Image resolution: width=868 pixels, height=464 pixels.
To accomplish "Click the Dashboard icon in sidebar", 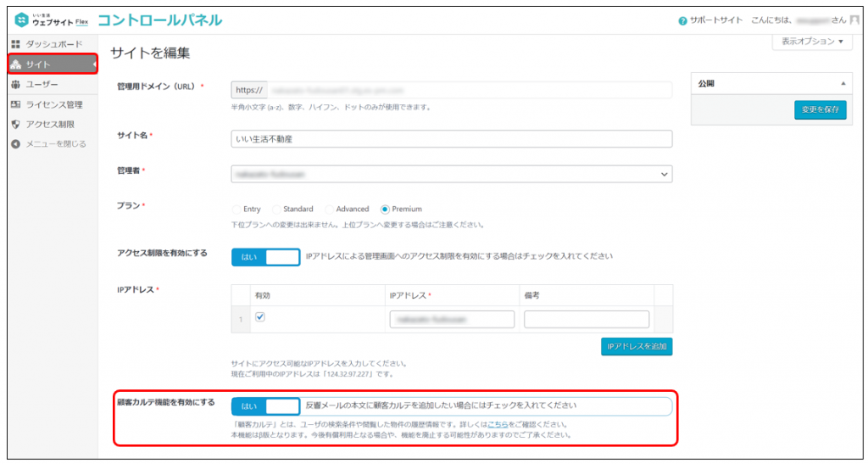I will pos(15,44).
